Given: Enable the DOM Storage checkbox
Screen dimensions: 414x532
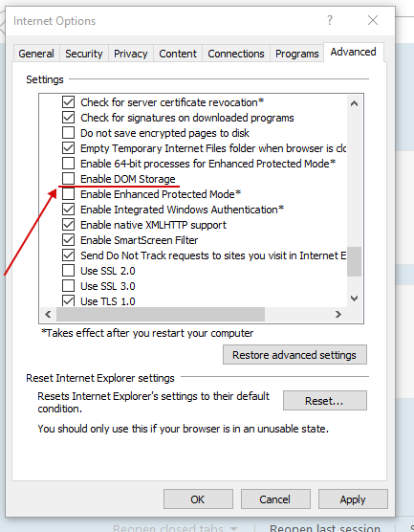Looking at the screenshot, I should [x=68, y=179].
